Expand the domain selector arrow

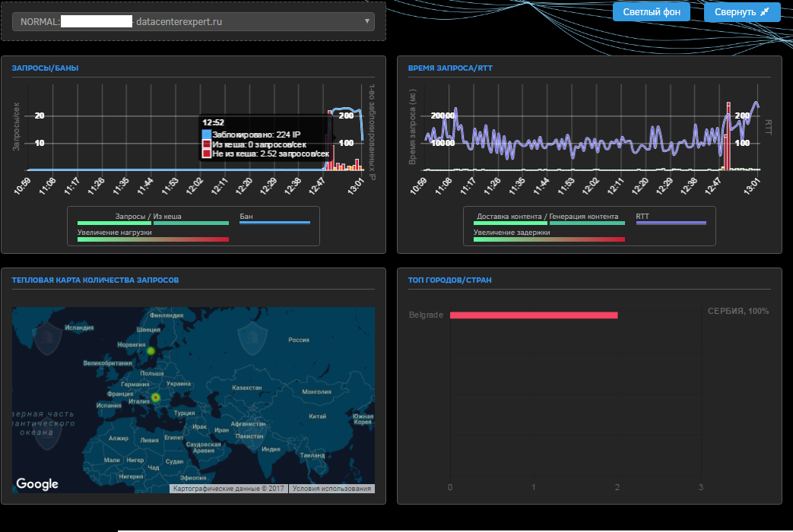(366, 21)
